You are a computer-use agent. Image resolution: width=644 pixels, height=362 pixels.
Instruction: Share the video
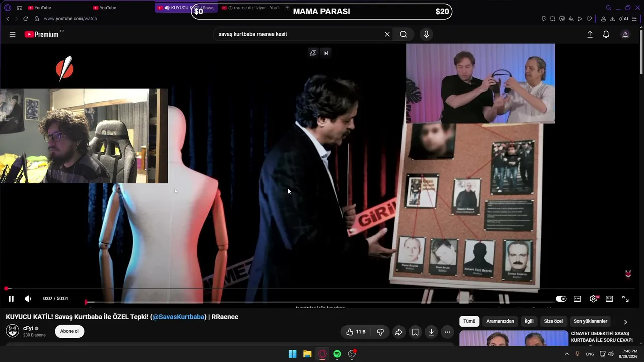399,332
